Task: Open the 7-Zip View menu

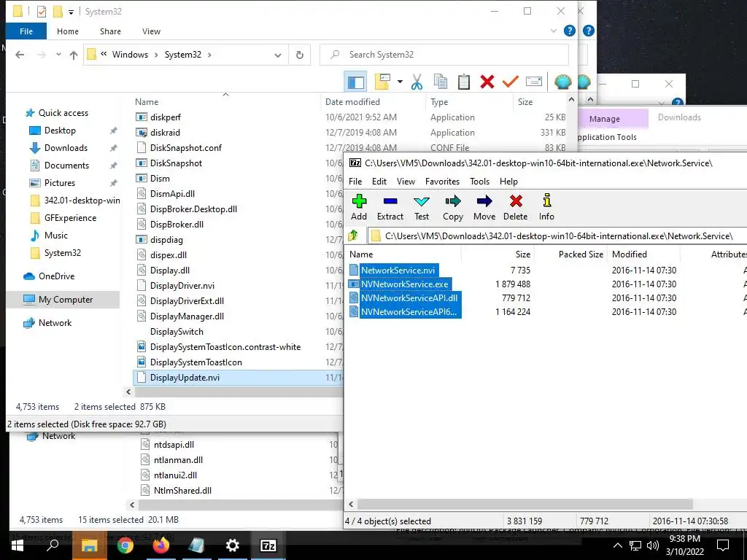Action: coord(406,182)
